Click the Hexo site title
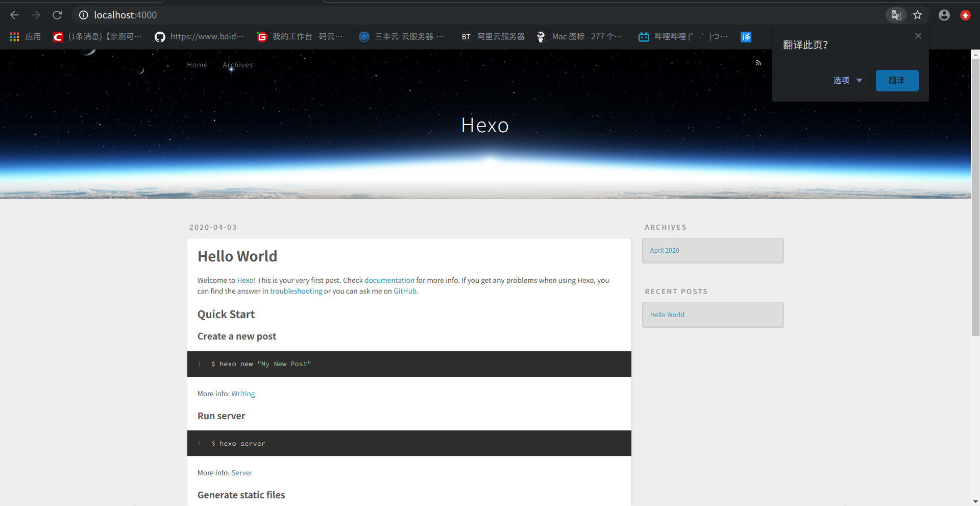Image resolution: width=980 pixels, height=506 pixels. click(x=485, y=125)
